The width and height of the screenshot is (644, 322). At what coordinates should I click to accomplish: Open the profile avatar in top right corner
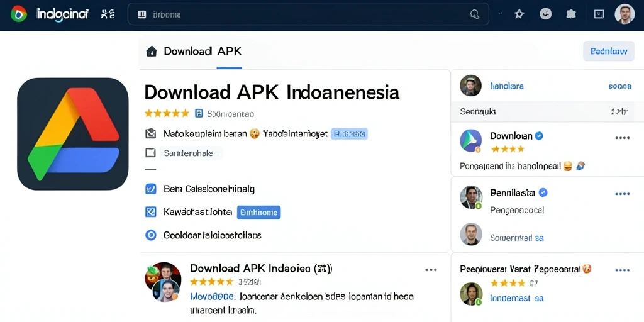click(x=625, y=14)
